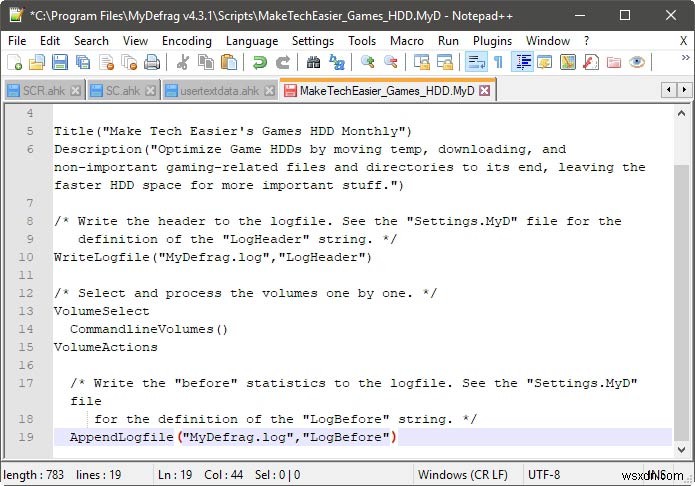Click the VolumeSelect text on line 13

click(x=102, y=311)
